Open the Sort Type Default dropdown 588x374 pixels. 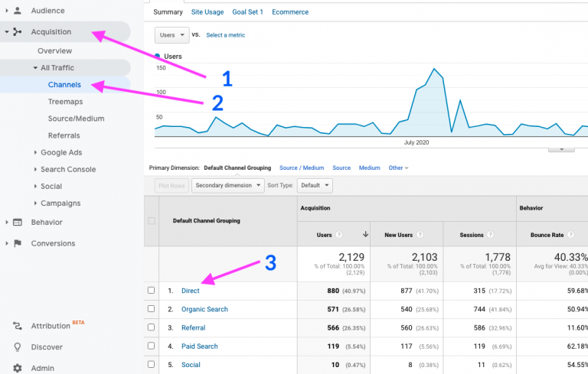tap(315, 186)
